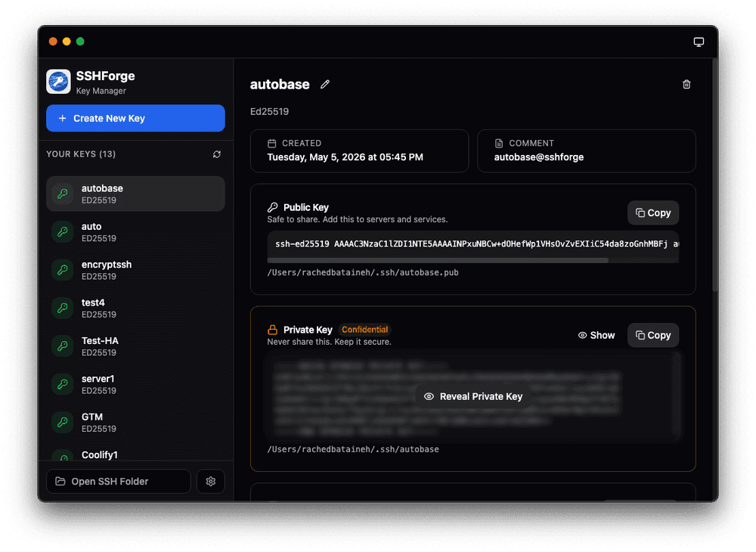Select the test4 key

(x=135, y=308)
